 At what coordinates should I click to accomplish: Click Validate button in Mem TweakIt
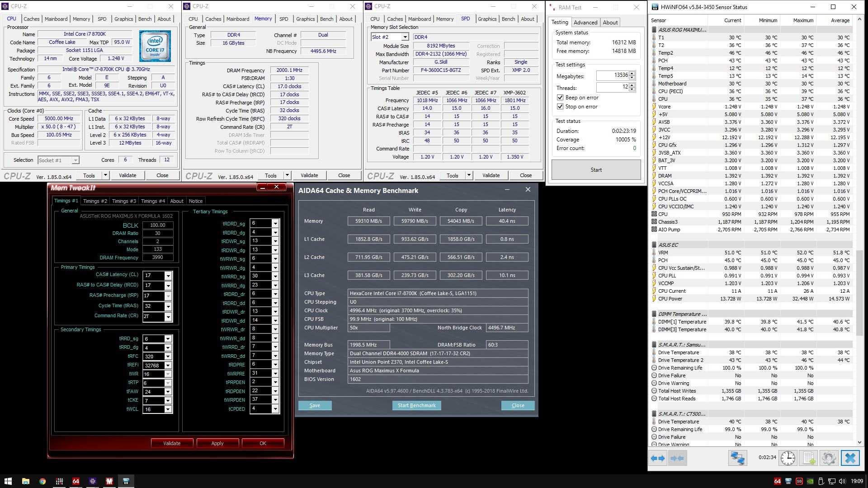click(x=172, y=443)
